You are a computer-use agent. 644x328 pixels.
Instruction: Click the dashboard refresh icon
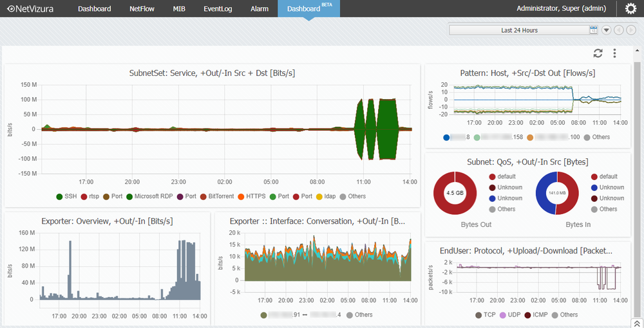click(598, 53)
